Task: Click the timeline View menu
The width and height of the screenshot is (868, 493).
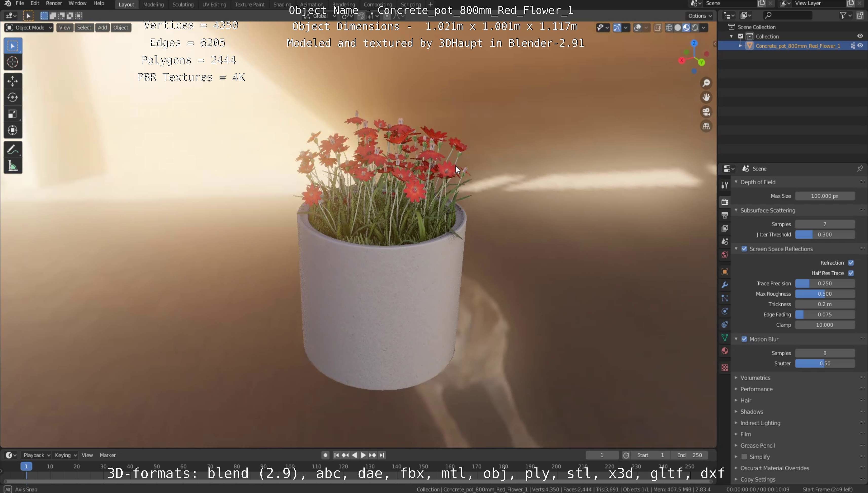Action: [87, 455]
